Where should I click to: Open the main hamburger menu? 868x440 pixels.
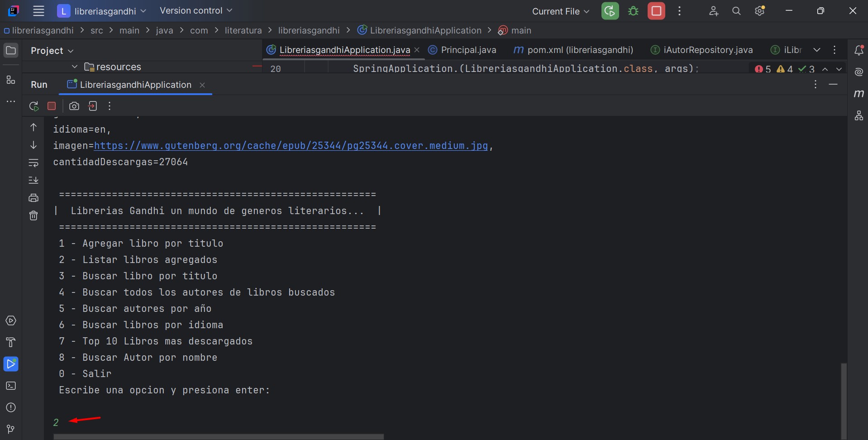(x=38, y=11)
